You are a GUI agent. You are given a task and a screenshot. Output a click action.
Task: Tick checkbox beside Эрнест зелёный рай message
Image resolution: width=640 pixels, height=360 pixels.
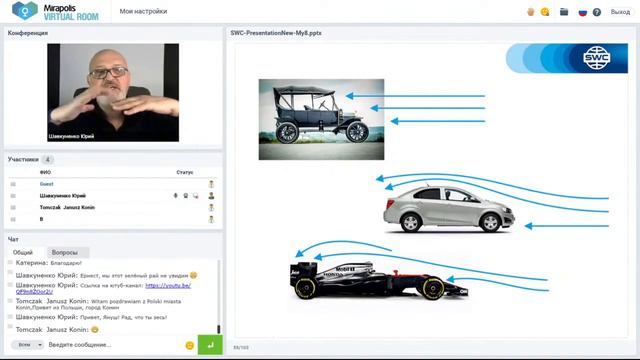pos(11,272)
